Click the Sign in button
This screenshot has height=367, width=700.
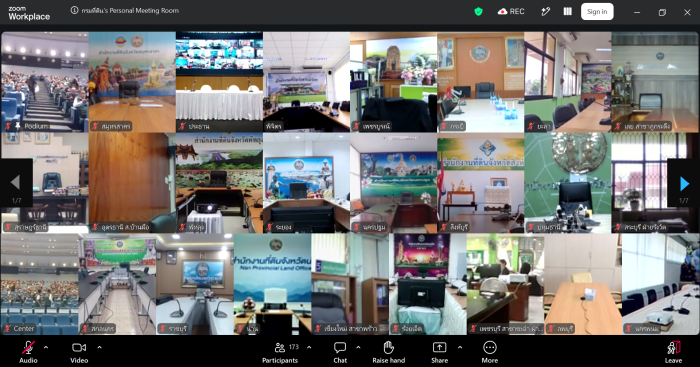tap(597, 12)
